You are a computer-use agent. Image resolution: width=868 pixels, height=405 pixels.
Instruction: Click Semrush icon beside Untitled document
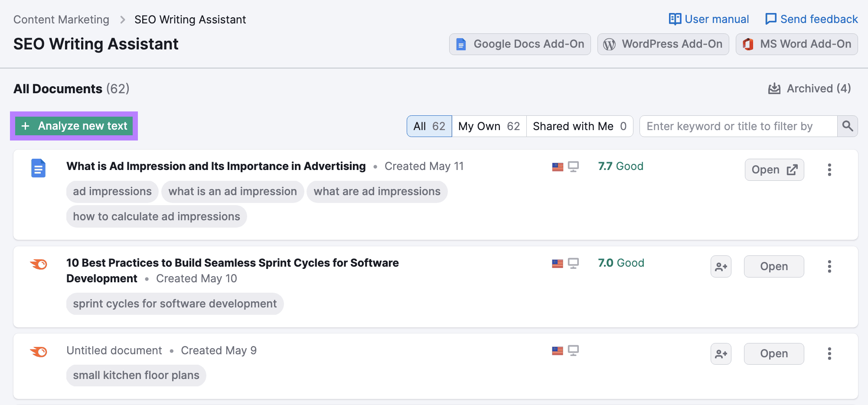point(39,351)
